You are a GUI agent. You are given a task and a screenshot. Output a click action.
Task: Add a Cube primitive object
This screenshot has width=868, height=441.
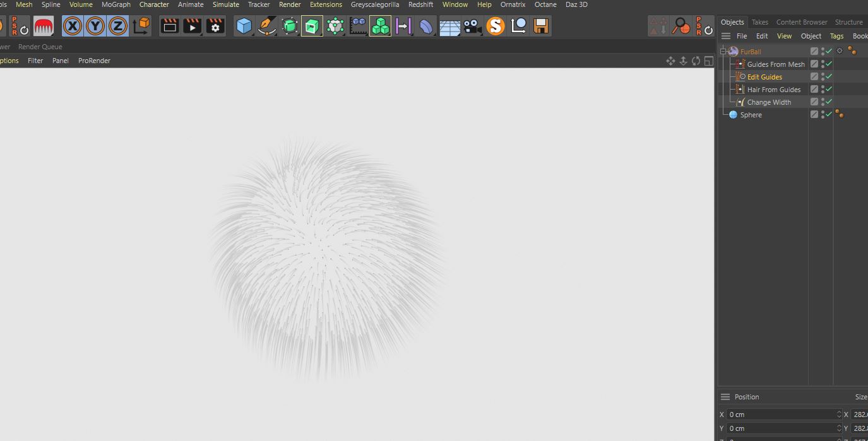(x=244, y=26)
